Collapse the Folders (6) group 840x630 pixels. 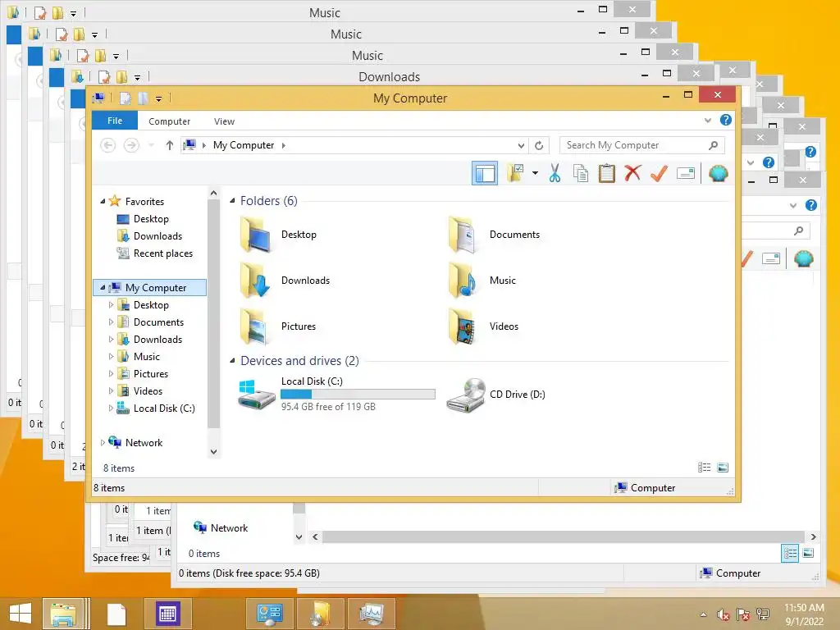click(x=232, y=201)
